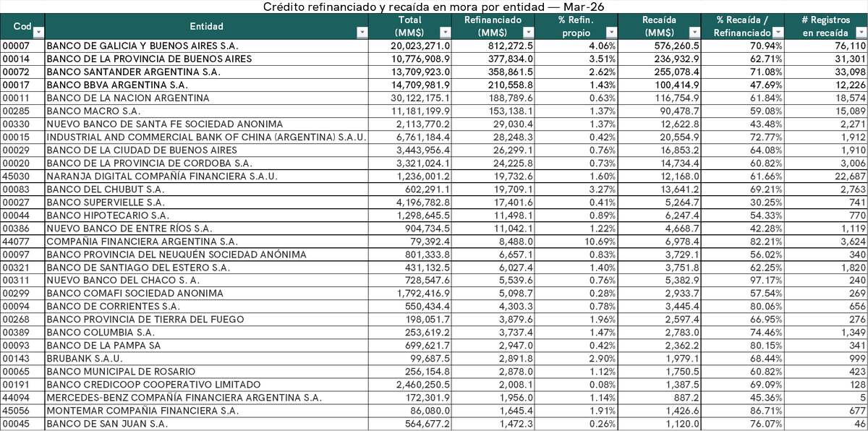Select recaída value '887.2'

660,398
